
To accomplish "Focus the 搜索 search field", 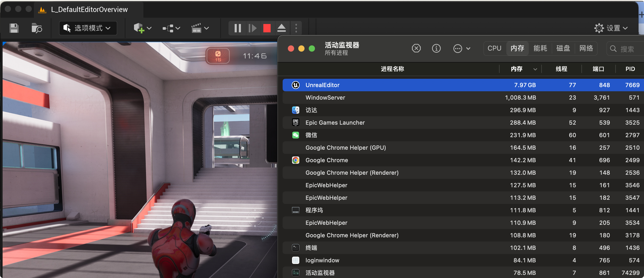I will 626,49.
